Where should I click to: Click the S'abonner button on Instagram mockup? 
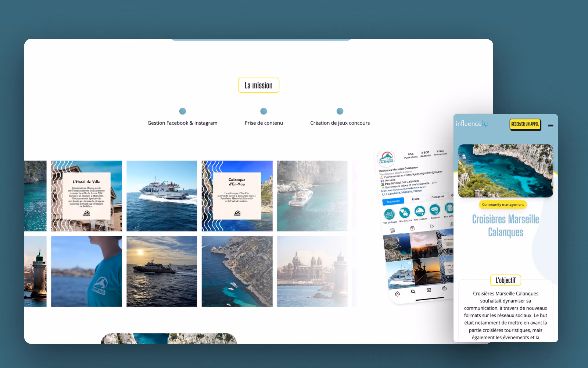(x=393, y=201)
